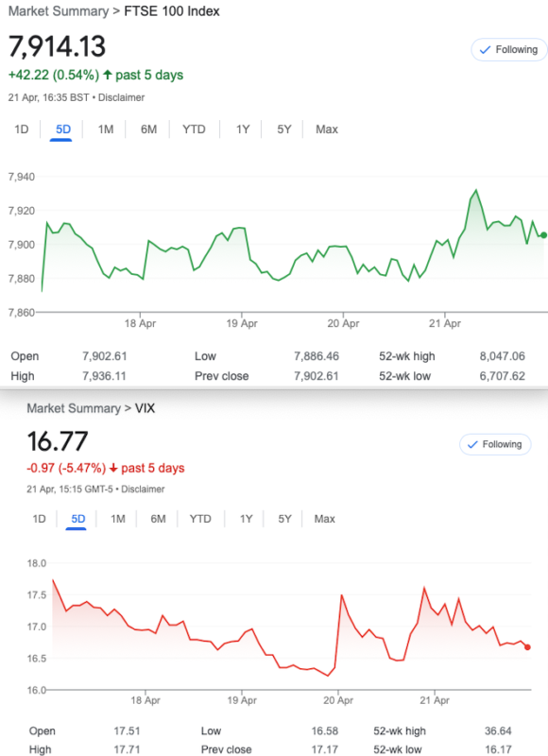Click VIX Open value 17.51
The image size is (548, 756).
click(127, 730)
